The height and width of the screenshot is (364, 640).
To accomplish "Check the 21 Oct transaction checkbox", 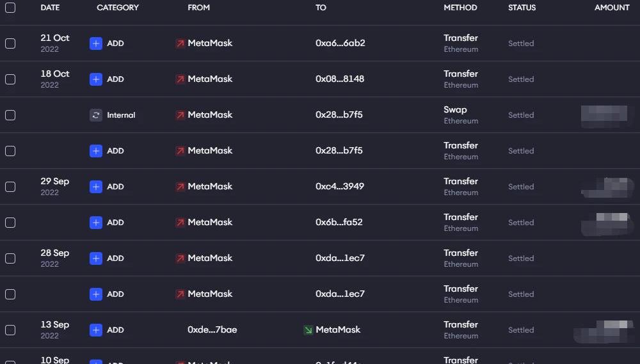I will [x=10, y=44].
